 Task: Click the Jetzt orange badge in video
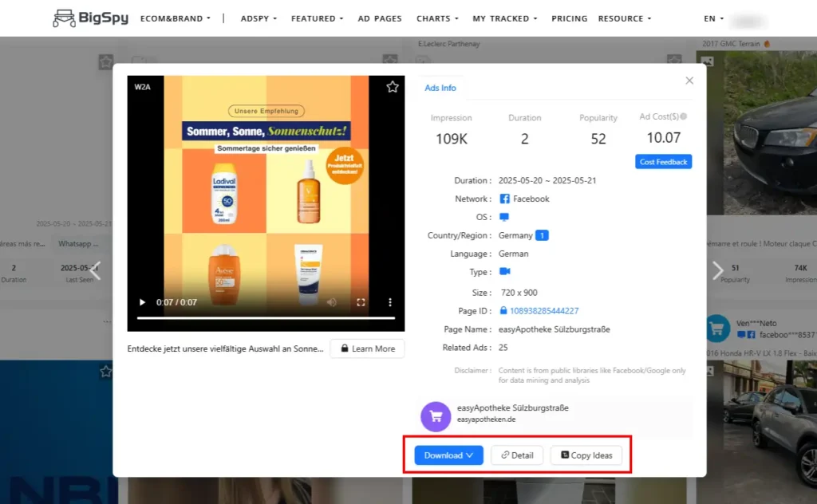pyautogui.click(x=344, y=165)
